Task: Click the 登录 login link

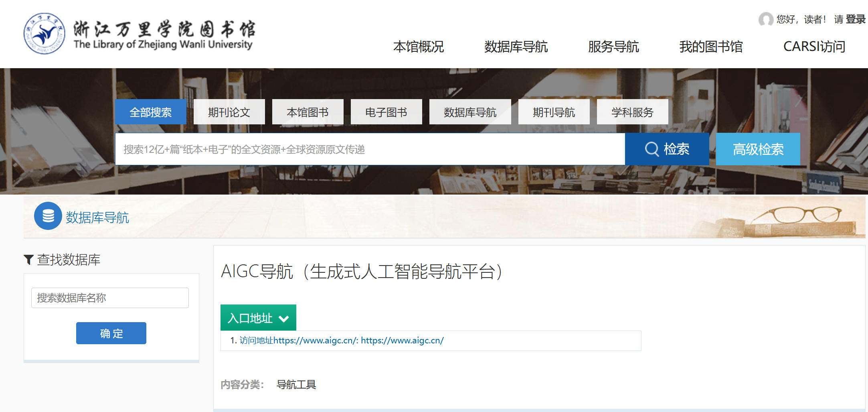Action: [855, 19]
